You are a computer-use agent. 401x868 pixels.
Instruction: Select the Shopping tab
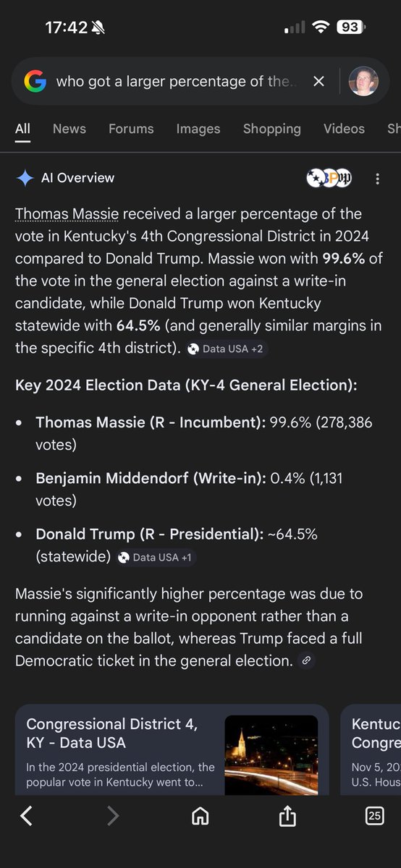tap(271, 129)
